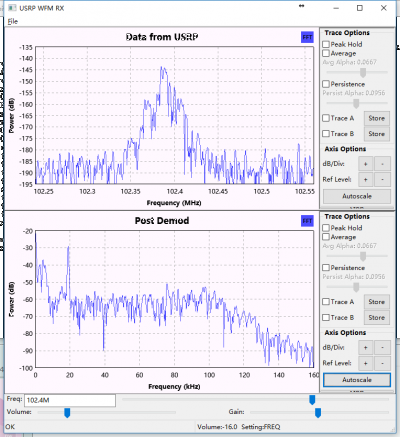Enable Peak Hold for the USRP data plot
The width and height of the screenshot is (400, 437).
click(326, 44)
